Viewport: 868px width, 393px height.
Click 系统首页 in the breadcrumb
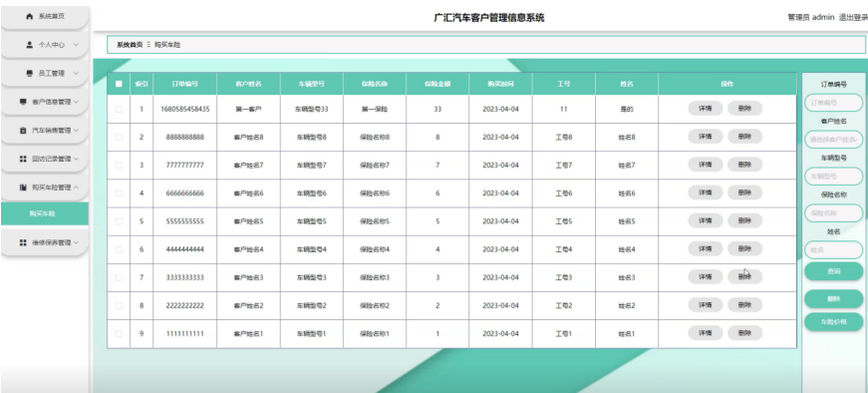point(130,45)
